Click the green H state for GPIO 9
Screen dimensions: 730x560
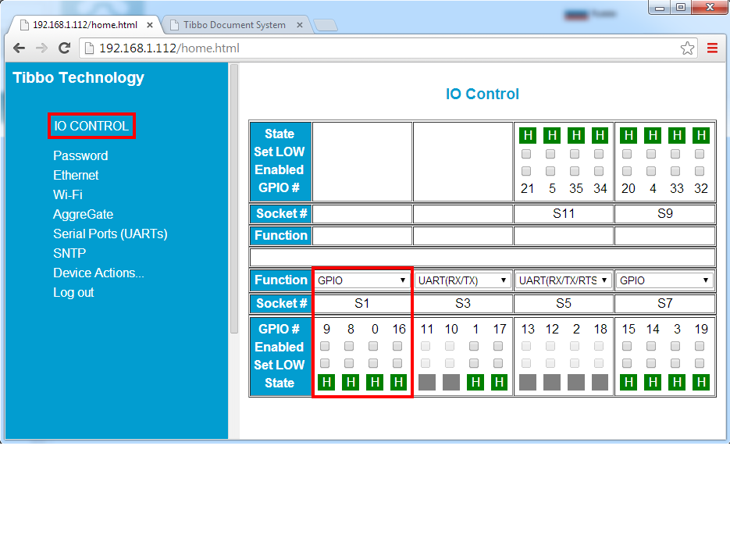[326, 382]
